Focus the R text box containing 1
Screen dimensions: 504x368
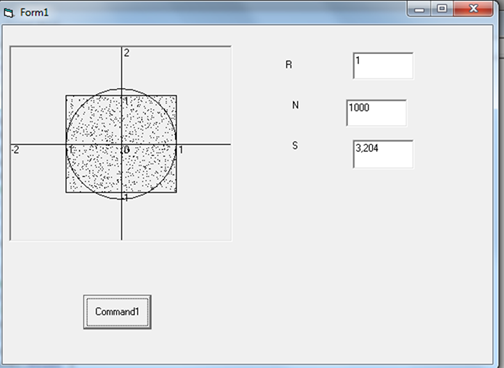(x=383, y=66)
